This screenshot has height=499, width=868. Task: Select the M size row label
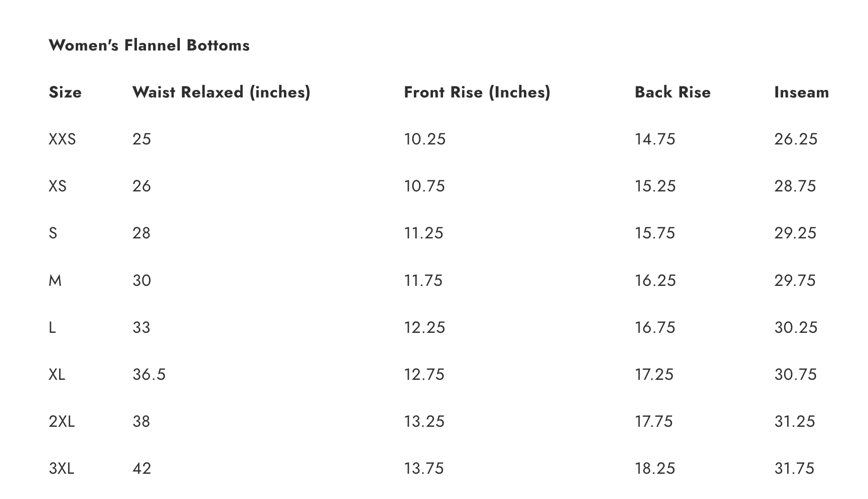click(x=55, y=280)
